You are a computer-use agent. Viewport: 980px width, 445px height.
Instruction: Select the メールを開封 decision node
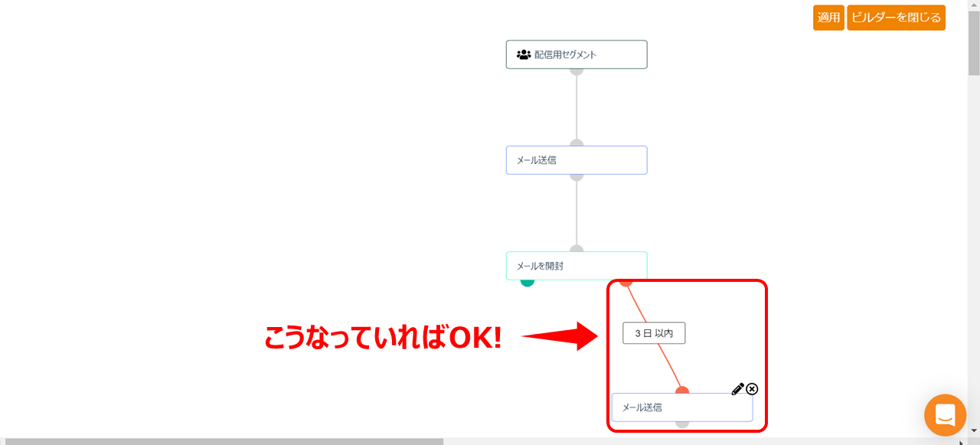[576, 266]
